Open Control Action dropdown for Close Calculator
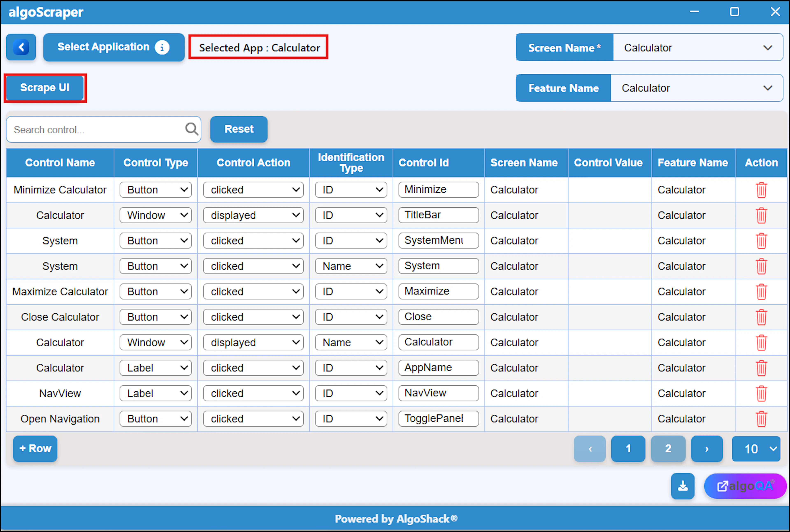The image size is (790, 532). pos(253,317)
